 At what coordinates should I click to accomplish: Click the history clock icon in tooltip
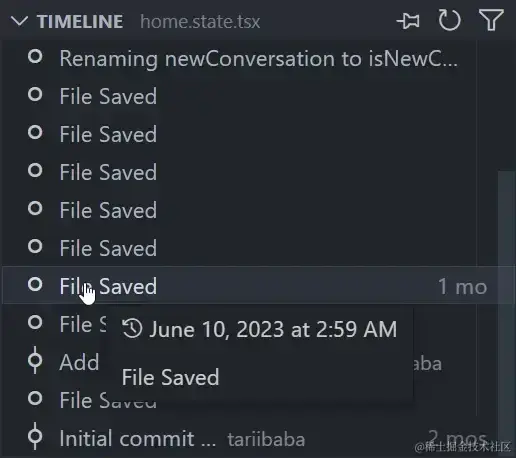132,328
